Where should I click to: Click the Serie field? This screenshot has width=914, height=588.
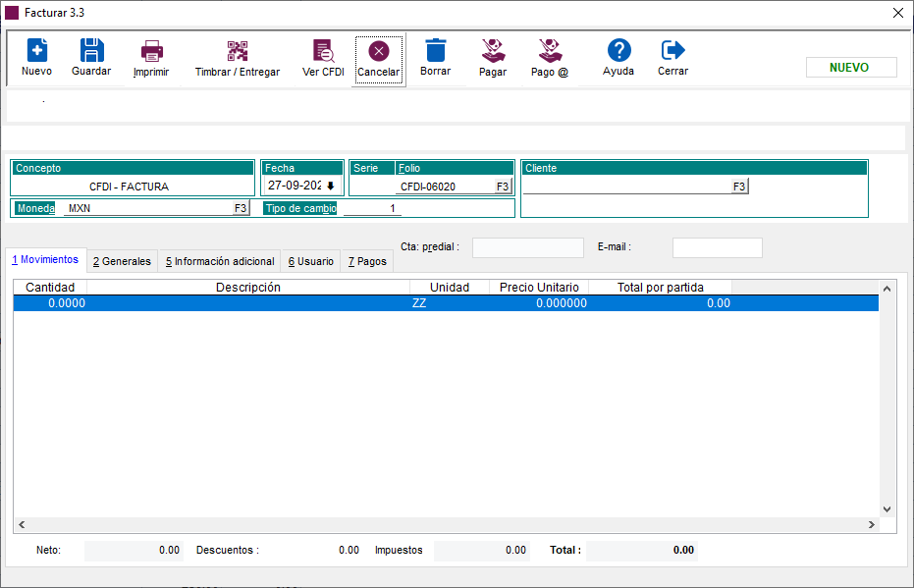(372, 187)
